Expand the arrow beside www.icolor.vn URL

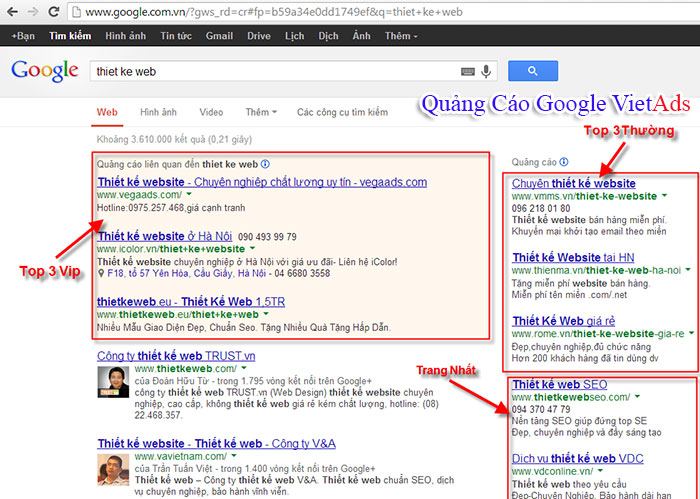(252, 248)
